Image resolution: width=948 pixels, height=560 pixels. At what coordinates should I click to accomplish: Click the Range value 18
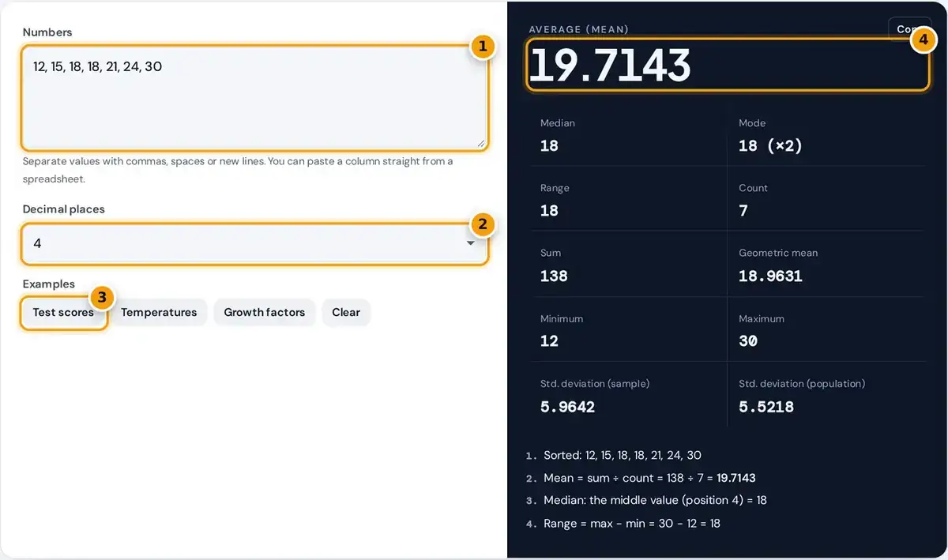[x=549, y=211]
